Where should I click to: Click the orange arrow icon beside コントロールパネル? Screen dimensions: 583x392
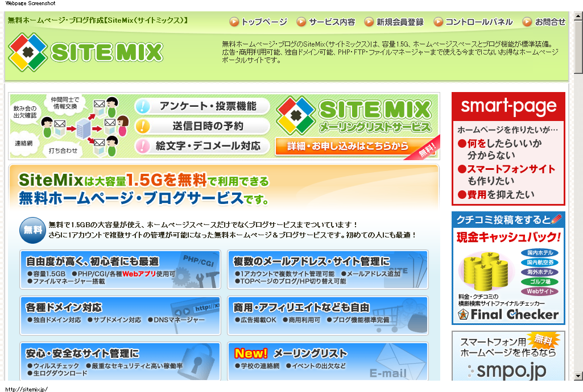tap(439, 22)
